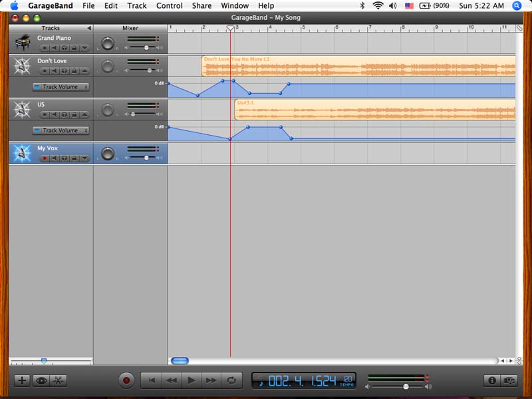532x399 pixels.
Task: Open the media browser button
Action: coord(509,380)
